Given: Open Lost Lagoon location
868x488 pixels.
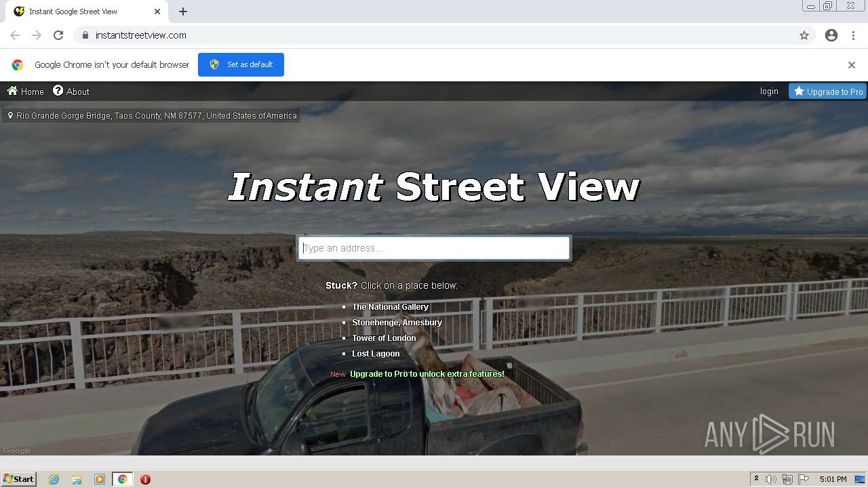Looking at the screenshot, I should pos(376,354).
